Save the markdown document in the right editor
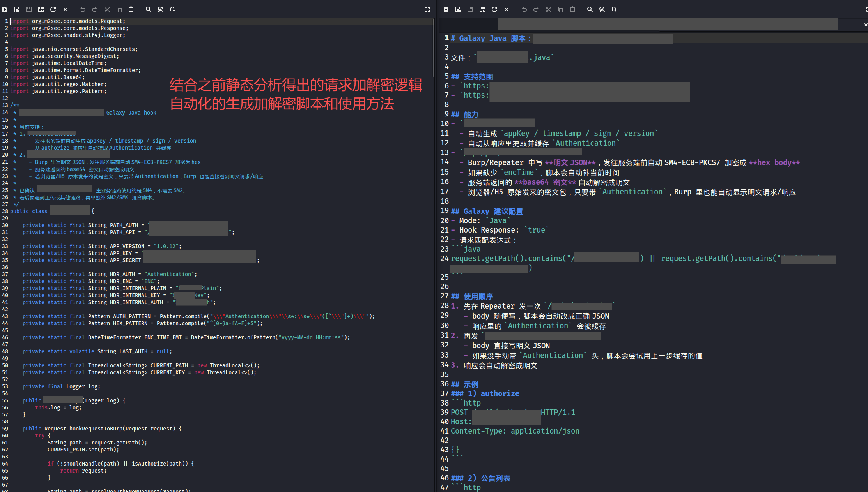 click(470, 9)
